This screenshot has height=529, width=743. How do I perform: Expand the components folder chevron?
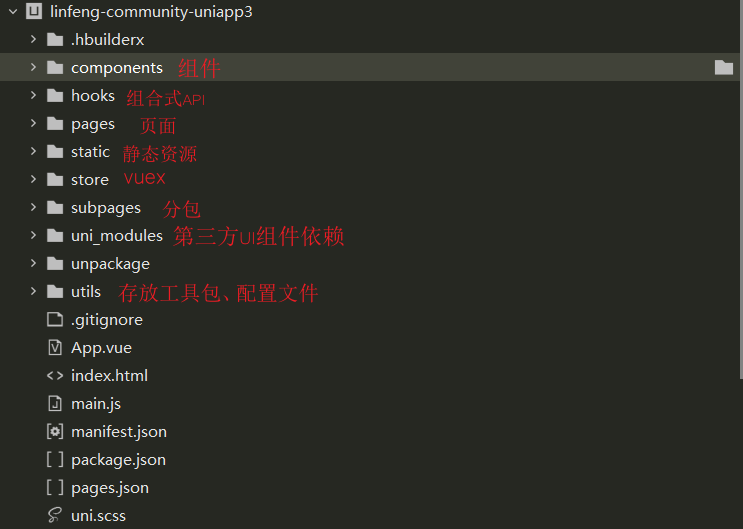coord(32,68)
